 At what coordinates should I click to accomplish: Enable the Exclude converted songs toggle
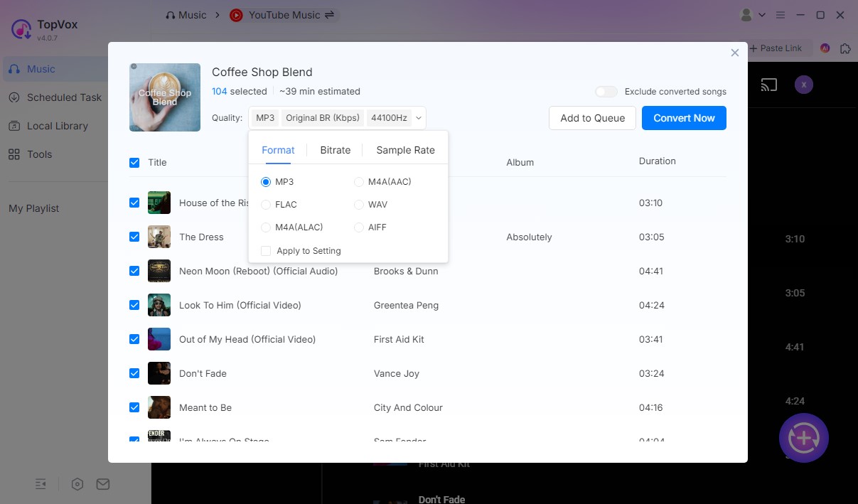(606, 92)
